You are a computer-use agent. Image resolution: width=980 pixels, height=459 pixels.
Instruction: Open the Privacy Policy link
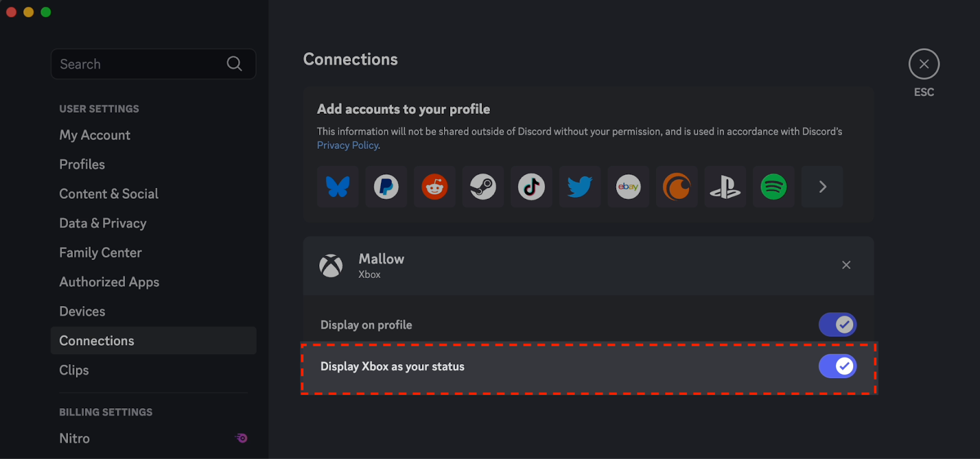348,145
